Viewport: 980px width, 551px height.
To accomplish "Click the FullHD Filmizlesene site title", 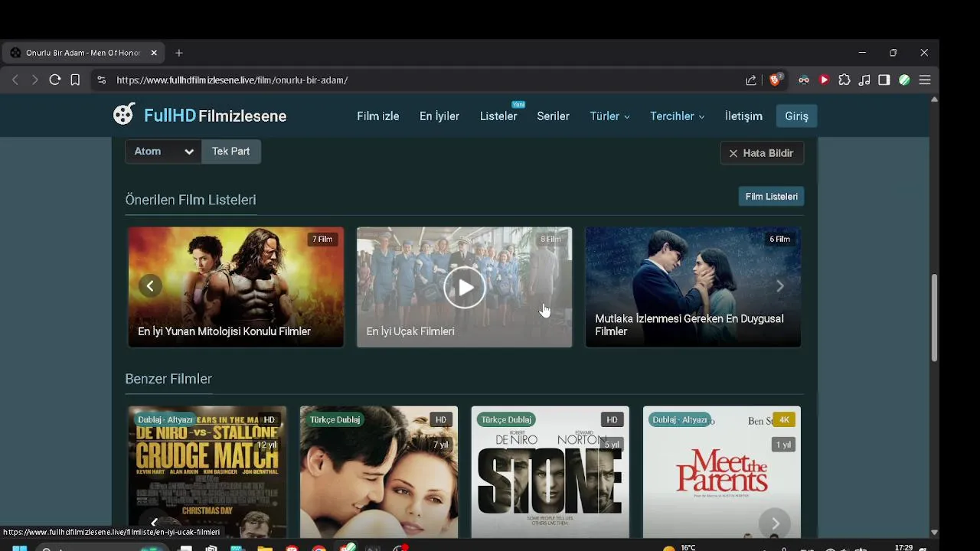I will tap(215, 116).
